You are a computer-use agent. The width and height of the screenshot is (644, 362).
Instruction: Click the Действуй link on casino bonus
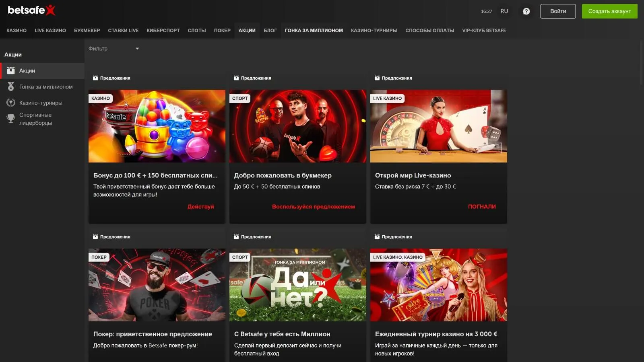click(200, 207)
